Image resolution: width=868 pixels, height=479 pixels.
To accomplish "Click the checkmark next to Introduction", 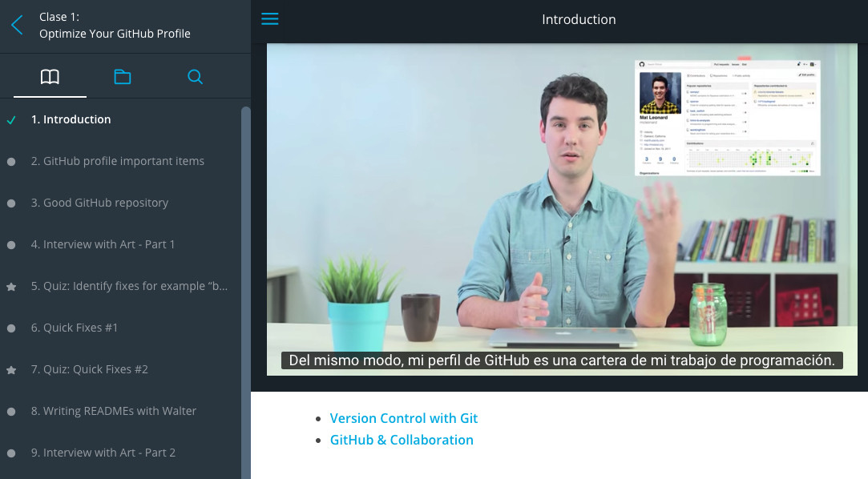I will coord(11,120).
